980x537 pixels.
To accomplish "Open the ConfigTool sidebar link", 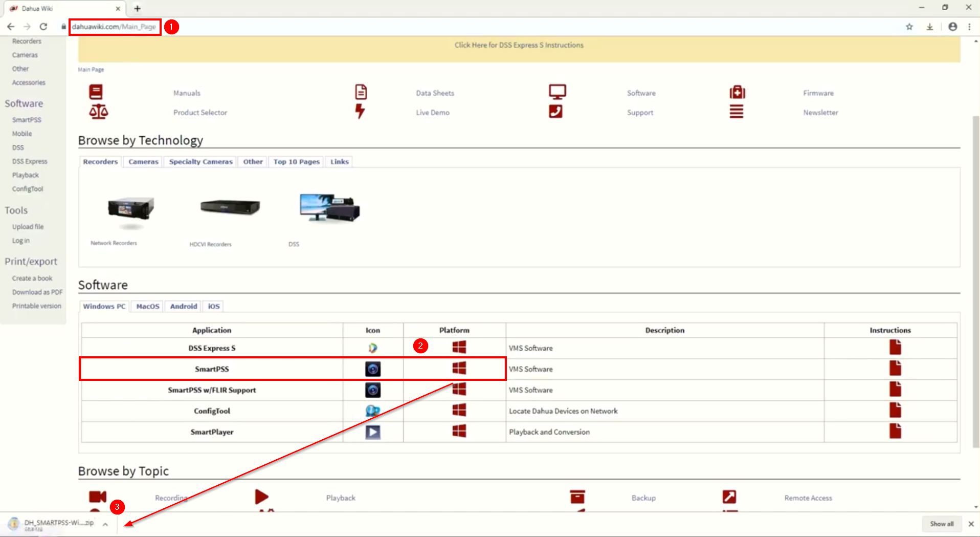I will pyautogui.click(x=28, y=189).
